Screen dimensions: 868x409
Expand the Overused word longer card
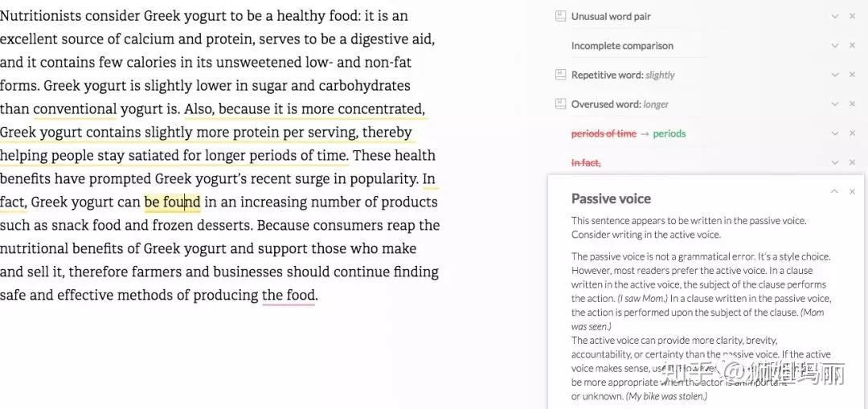click(834, 104)
